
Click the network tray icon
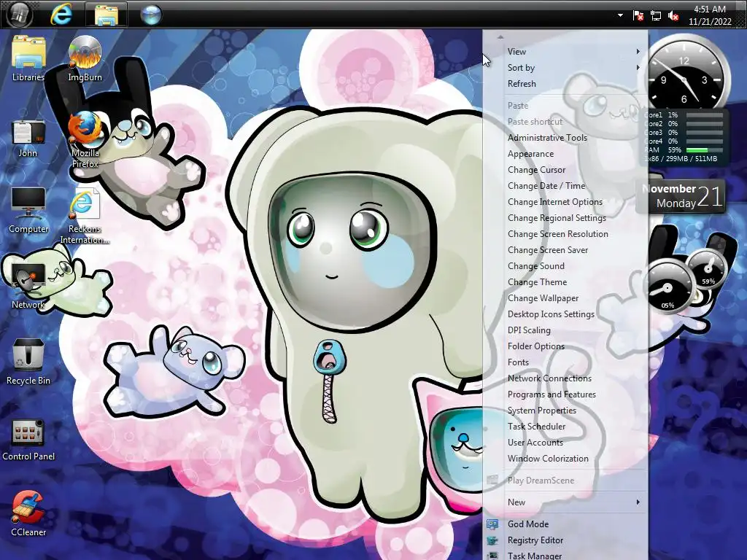[656, 16]
